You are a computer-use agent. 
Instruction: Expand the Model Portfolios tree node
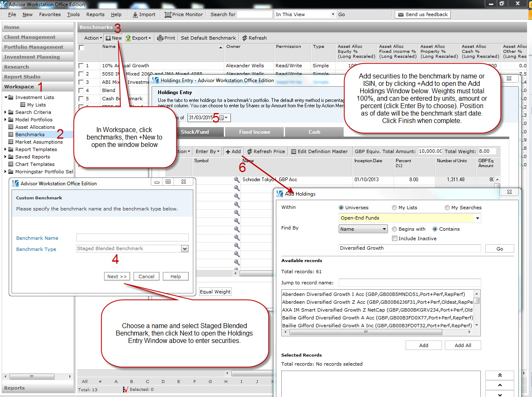[x=5, y=120]
